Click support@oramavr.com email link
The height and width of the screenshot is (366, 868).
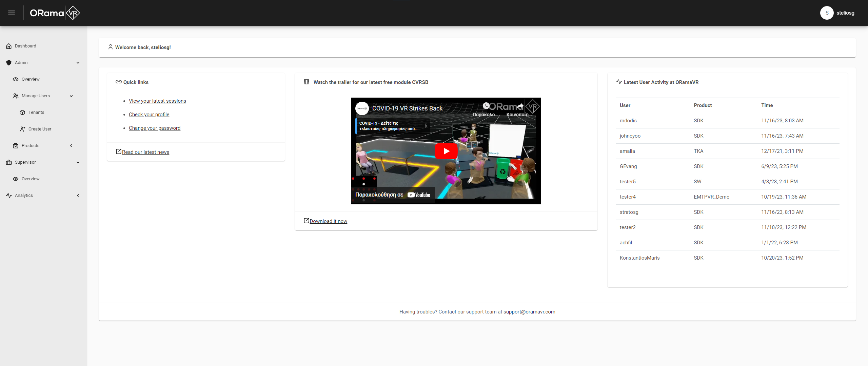[x=529, y=312]
